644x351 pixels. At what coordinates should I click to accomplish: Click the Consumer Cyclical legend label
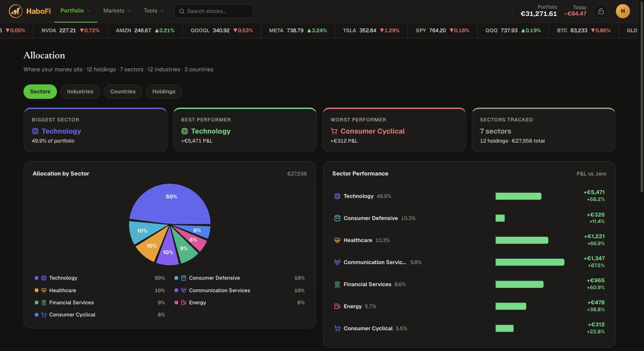pos(72,315)
